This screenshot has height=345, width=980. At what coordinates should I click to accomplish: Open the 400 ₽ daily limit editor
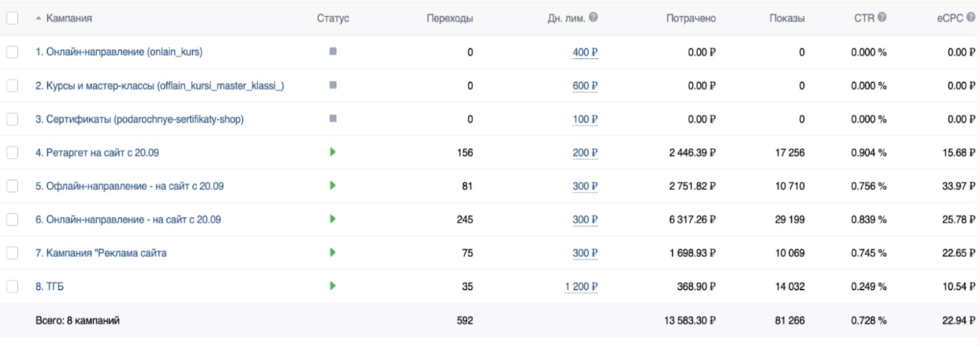[585, 52]
